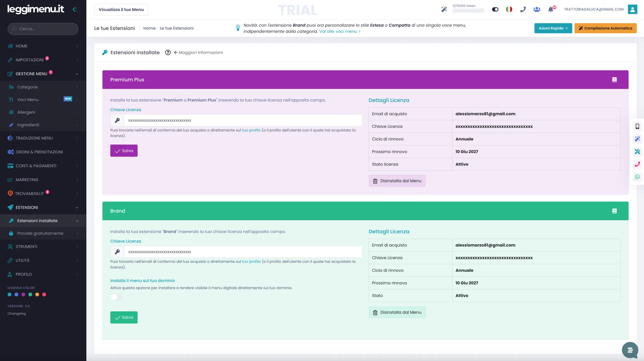Click the help question mark beside Estensioni installate
The image size is (644, 361).
click(168, 53)
